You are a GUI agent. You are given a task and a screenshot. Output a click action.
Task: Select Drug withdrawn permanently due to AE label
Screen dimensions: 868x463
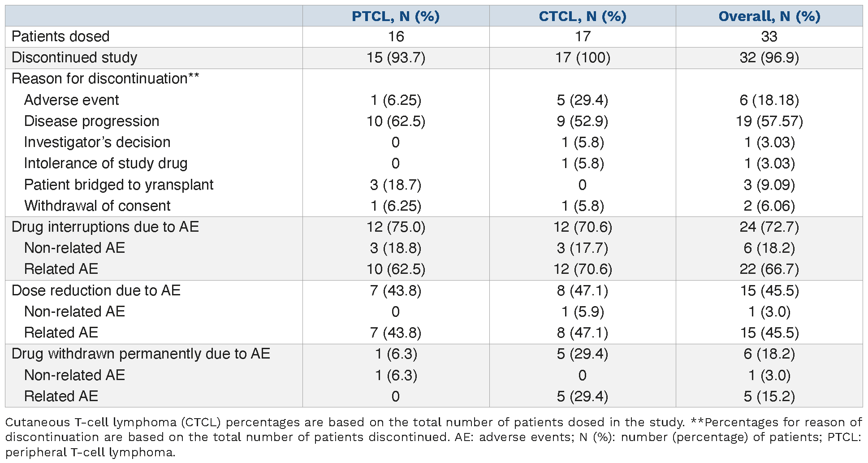click(141, 354)
